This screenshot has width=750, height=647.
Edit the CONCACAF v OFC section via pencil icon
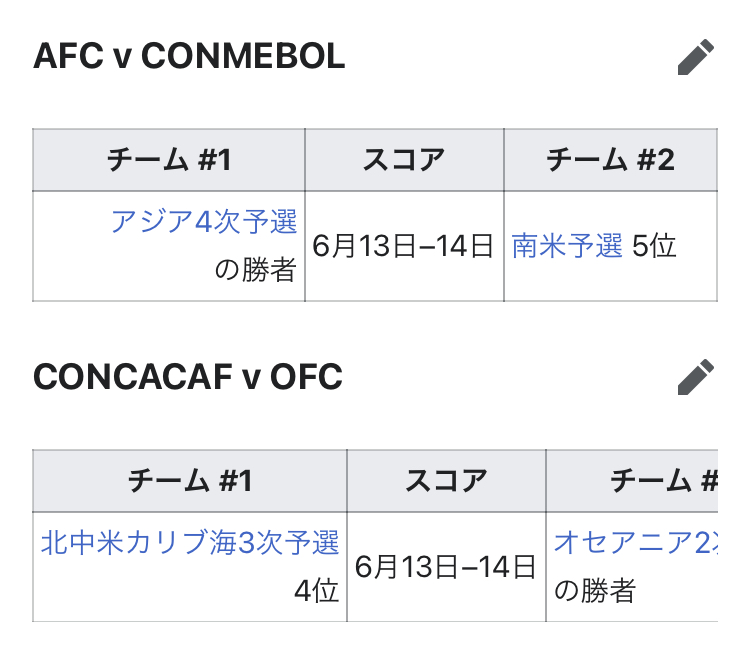(696, 377)
